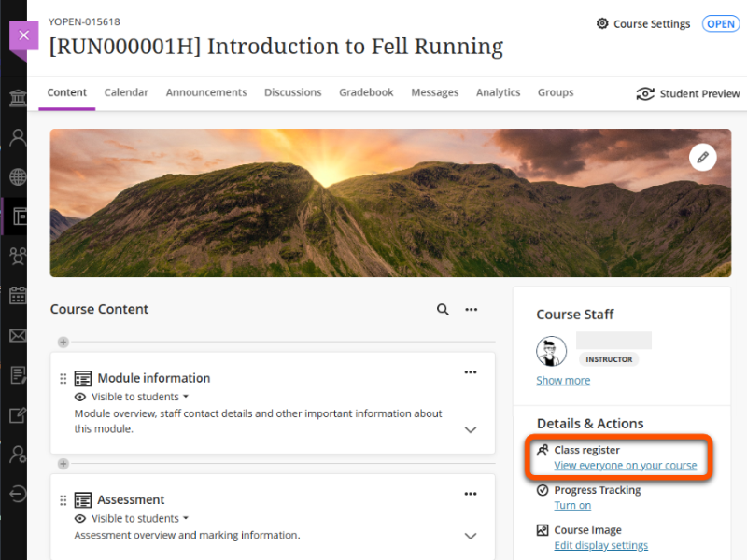
Task: Click Turn on Progress Tracking link
Action: [x=572, y=505]
